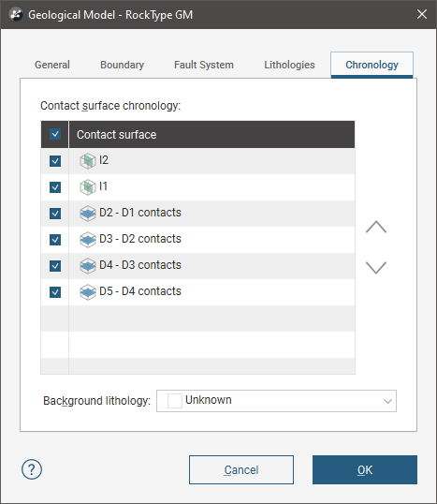437x504 pixels.
Task: Toggle the header select-all checkbox
Action: (55, 134)
